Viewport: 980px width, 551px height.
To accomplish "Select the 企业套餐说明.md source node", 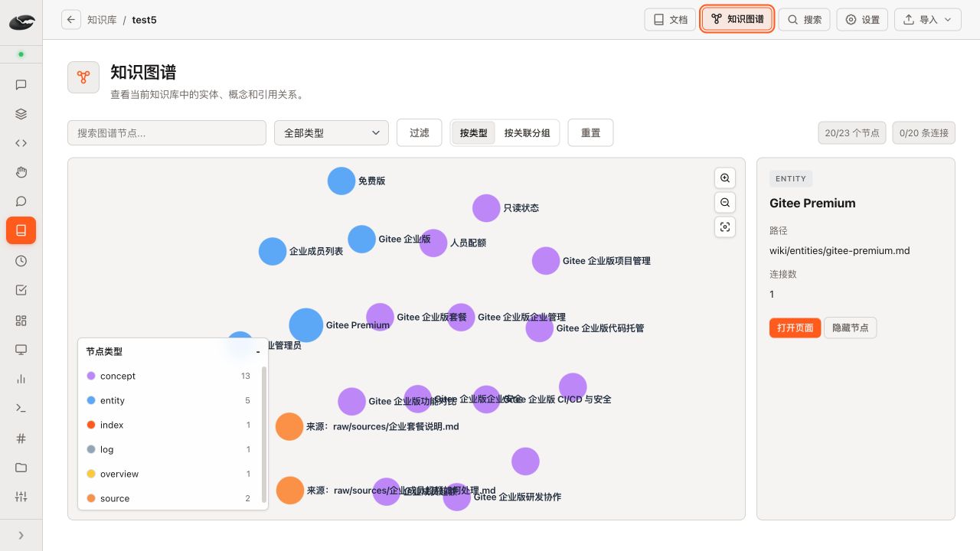I will (x=289, y=427).
